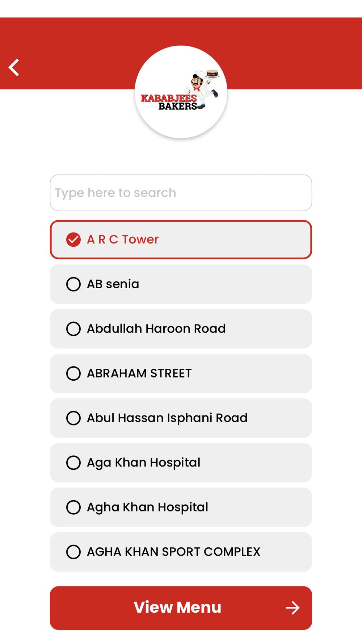Viewport: 362px width, 644px height.
Task: Click the ABRAHAM STREET list label
Action: (x=139, y=373)
